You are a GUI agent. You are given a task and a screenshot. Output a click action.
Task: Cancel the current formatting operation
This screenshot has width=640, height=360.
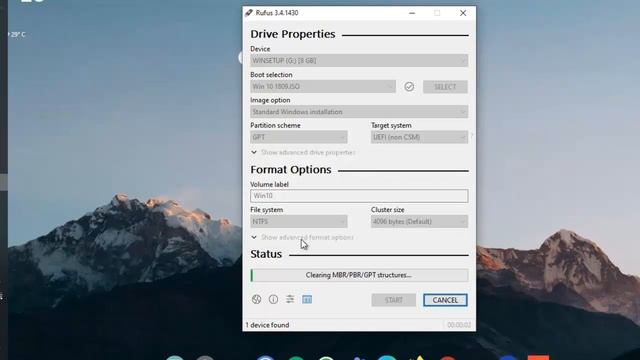445,300
